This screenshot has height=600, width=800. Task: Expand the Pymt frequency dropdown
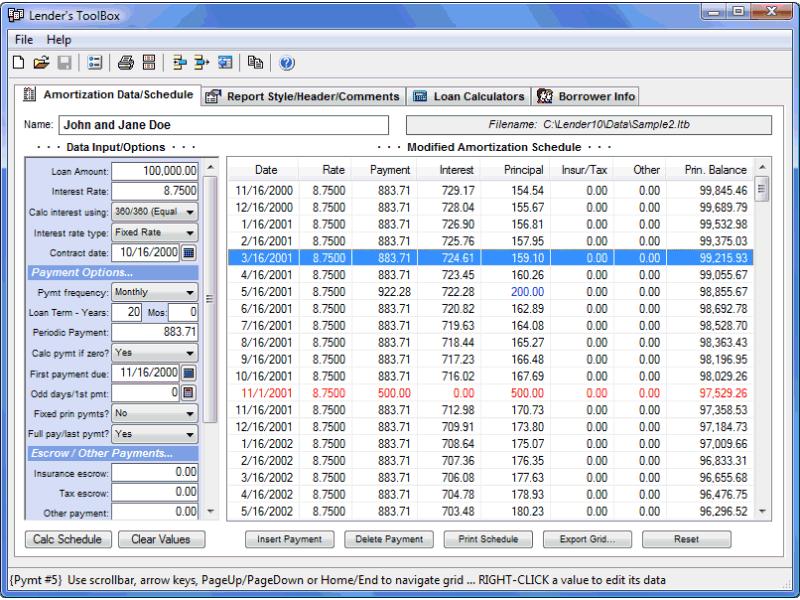pyautogui.click(x=190, y=292)
